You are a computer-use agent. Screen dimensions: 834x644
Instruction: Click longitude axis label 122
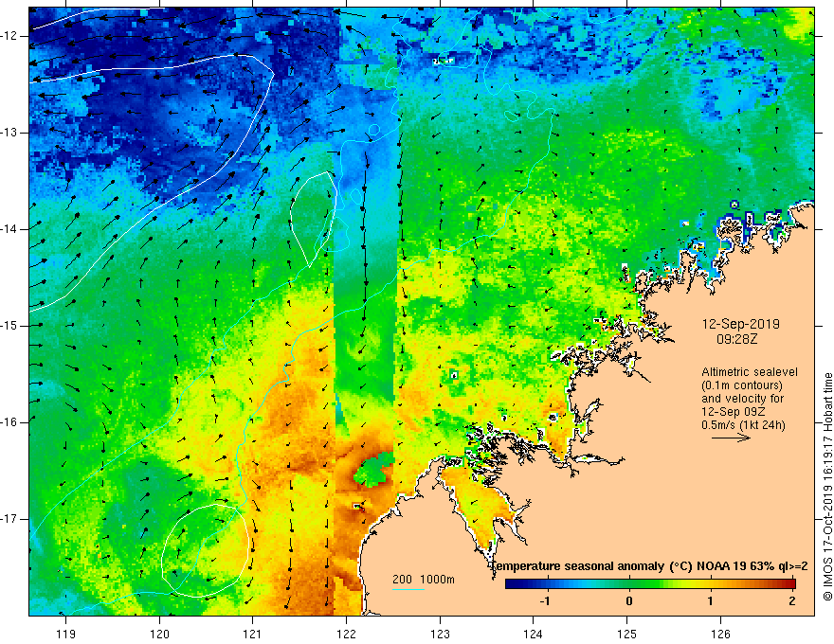(346, 635)
